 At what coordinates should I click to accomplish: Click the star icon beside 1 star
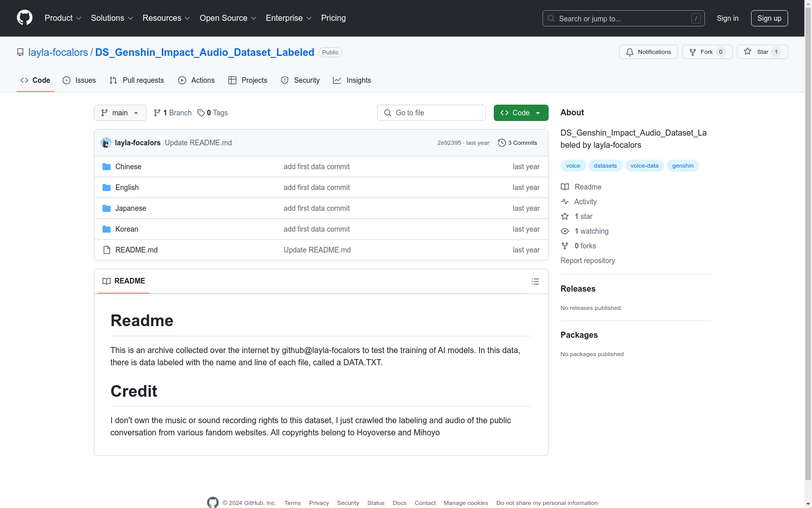(x=565, y=216)
